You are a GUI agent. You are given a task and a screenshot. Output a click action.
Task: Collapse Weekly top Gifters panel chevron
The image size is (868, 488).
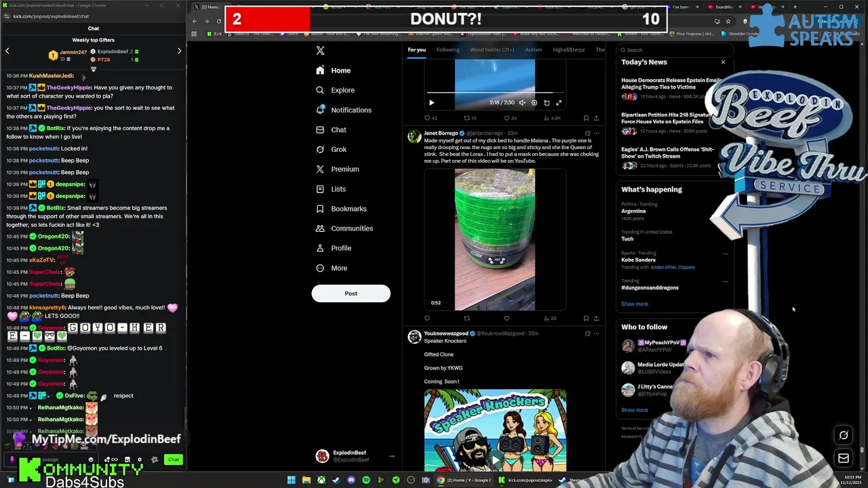pos(94,69)
